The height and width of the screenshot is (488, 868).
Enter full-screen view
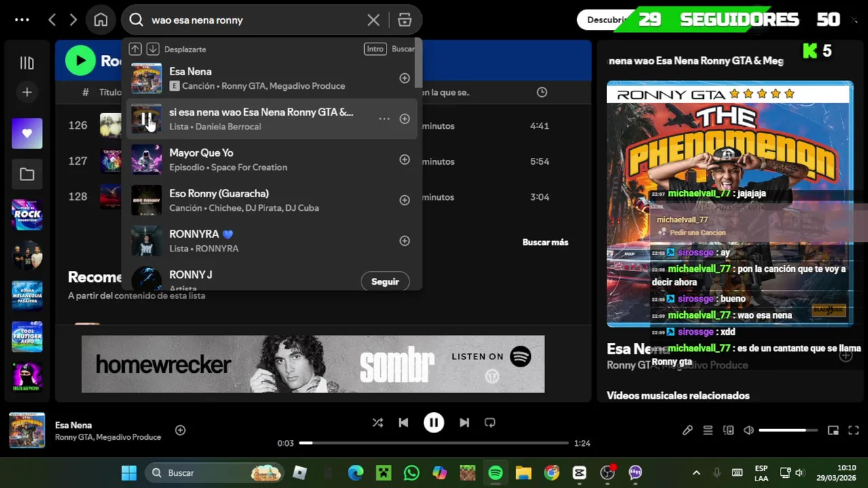854,430
